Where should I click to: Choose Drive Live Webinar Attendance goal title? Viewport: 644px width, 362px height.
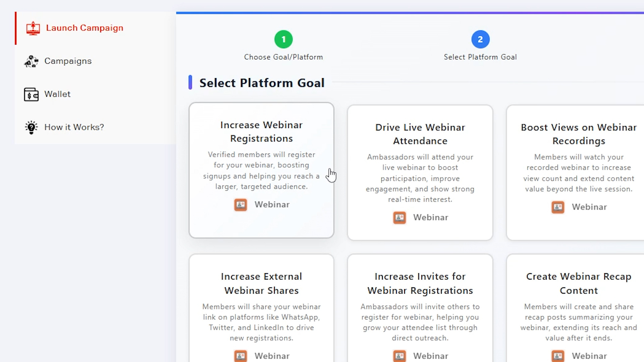pos(420,134)
